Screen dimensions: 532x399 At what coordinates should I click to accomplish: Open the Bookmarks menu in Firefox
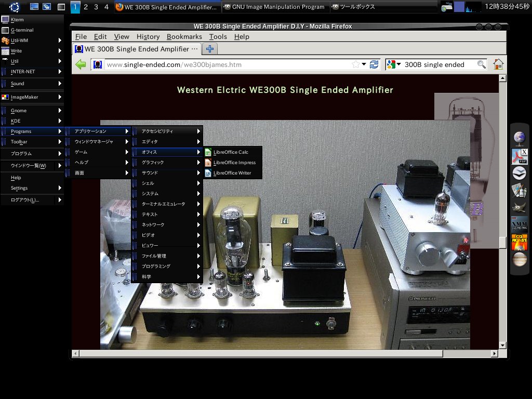pos(184,36)
